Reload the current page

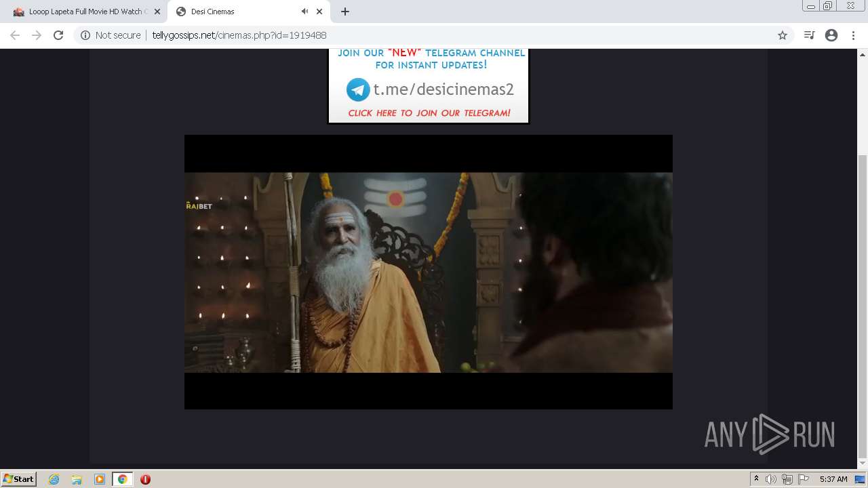(x=58, y=35)
